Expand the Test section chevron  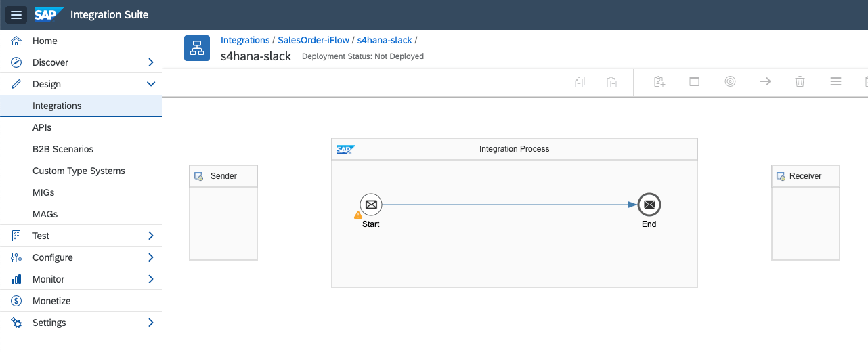pos(150,236)
